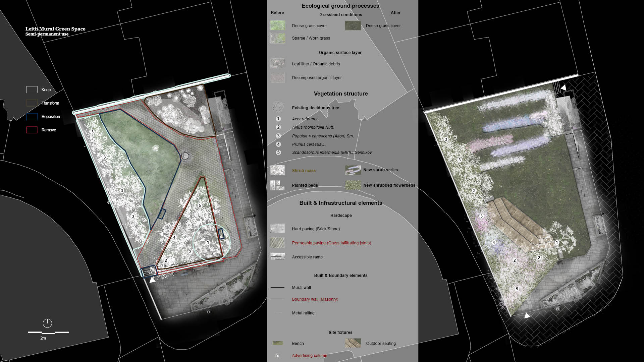644x362 pixels.
Task: Click tree marker 5 in the right plan
Action: (x=517, y=289)
